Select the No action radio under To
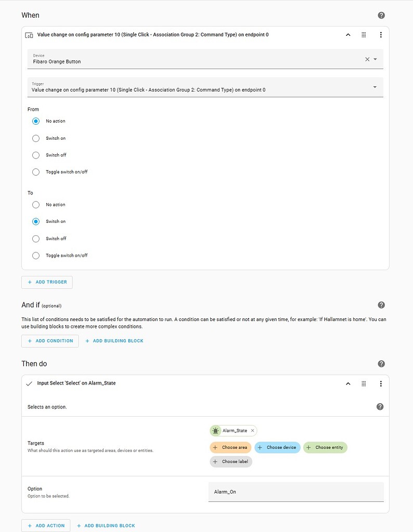 click(35, 205)
